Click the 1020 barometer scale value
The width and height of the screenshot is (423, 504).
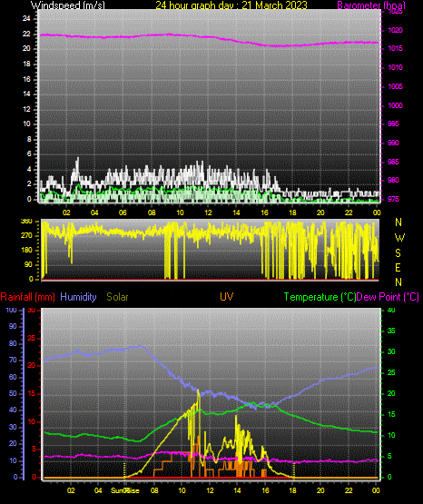click(395, 30)
